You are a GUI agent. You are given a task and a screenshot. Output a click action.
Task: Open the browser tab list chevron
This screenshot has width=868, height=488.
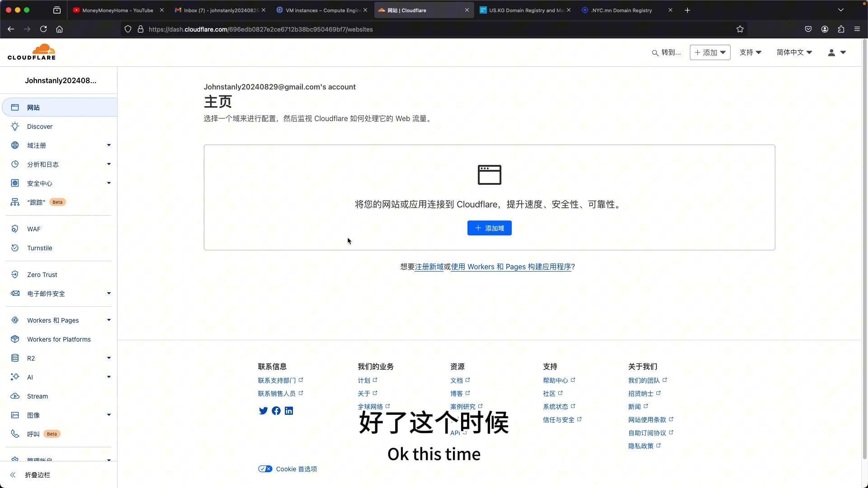[x=841, y=10]
